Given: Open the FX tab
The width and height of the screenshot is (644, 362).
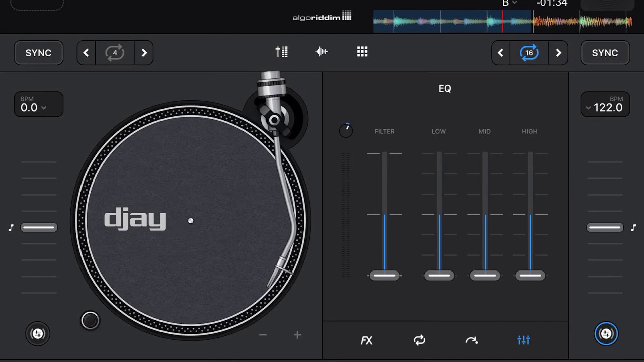Looking at the screenshot, I should (x=367, y=340).
